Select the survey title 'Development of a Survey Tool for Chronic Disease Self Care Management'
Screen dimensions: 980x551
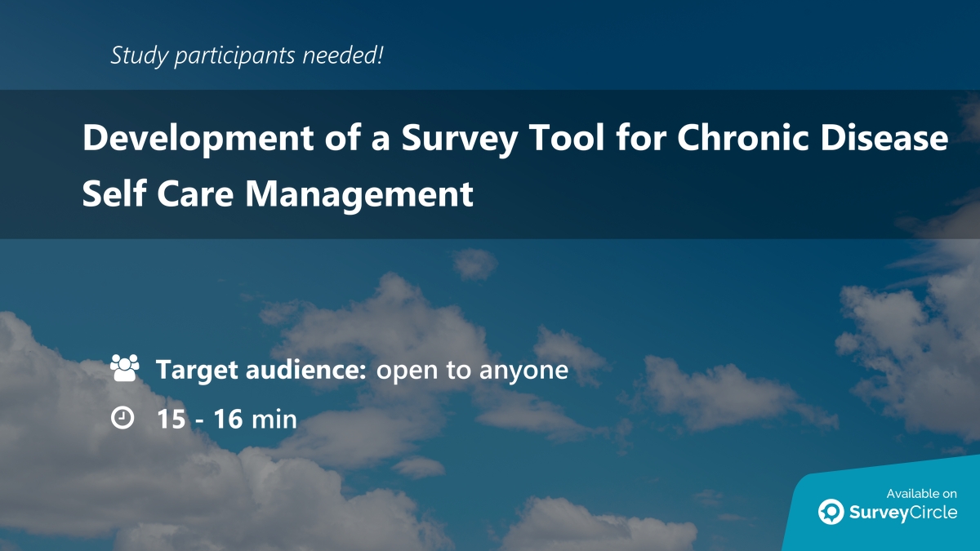[515, 167]
